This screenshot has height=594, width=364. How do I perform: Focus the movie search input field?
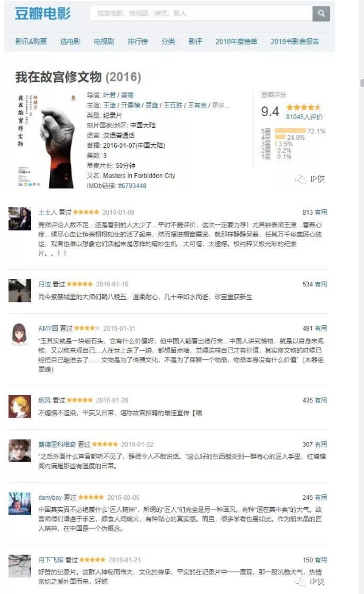201,13
